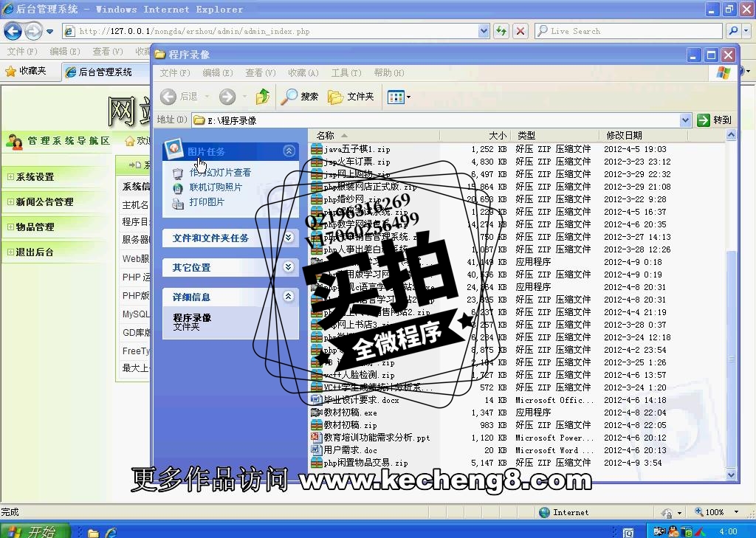Click the Live Search input box
This screenshot has width=756, height=538.
629,31
